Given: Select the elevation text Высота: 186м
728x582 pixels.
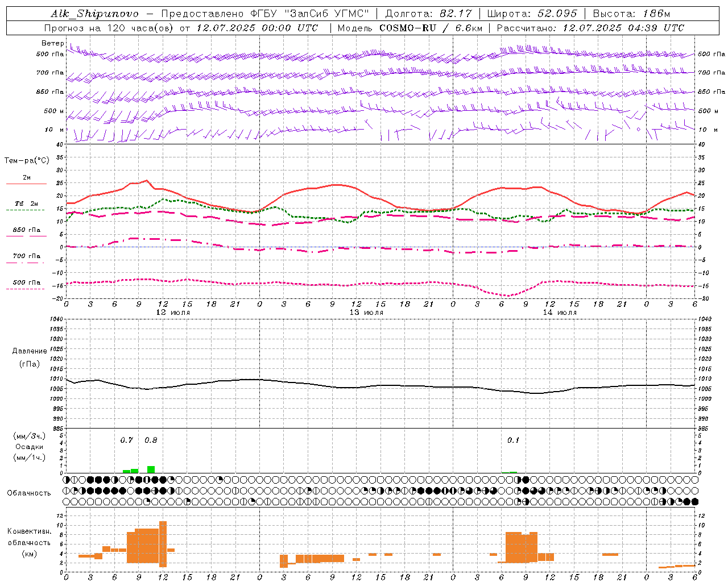Looking at the screenshot, I should point(632,14).
